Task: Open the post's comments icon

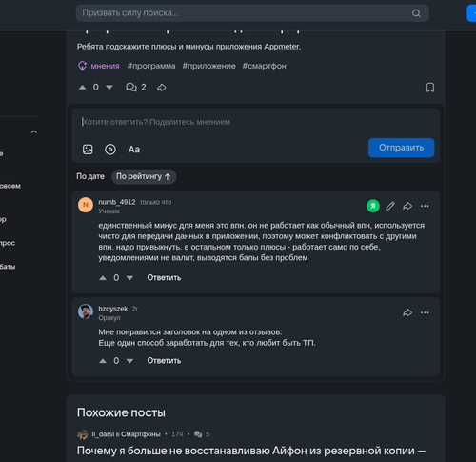Action: coord(131,87)
